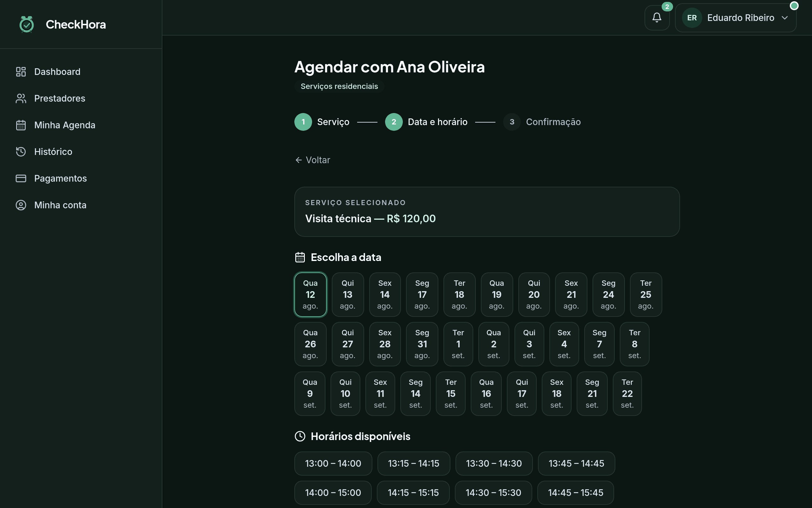Select time slot 14:45 – 15:45

pyautogui.click(x=575, y=493)
